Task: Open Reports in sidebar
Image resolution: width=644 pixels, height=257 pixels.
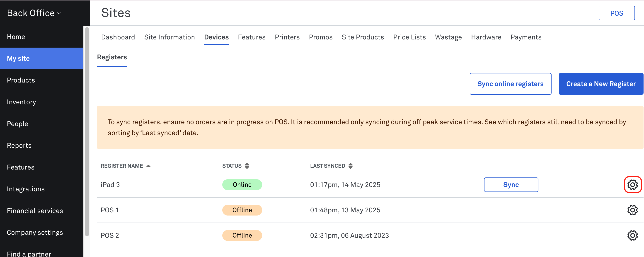Action: click(x=41, y=145)
